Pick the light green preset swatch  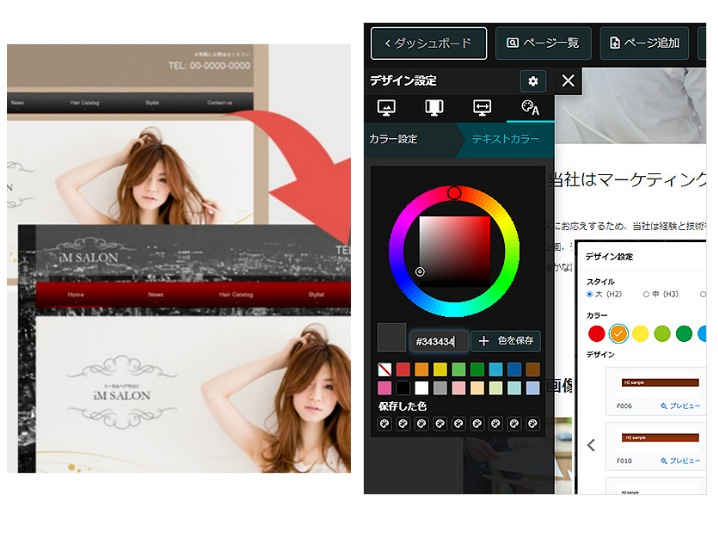(458, 370)
